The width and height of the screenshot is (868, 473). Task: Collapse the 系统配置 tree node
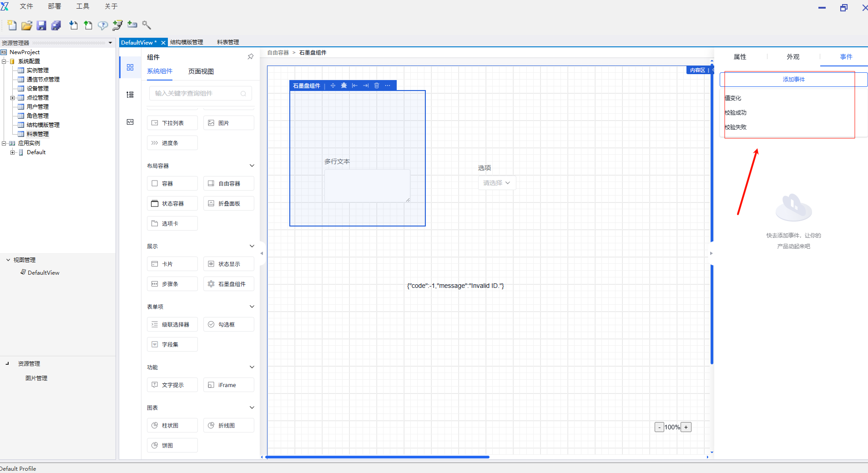[4, 61]
